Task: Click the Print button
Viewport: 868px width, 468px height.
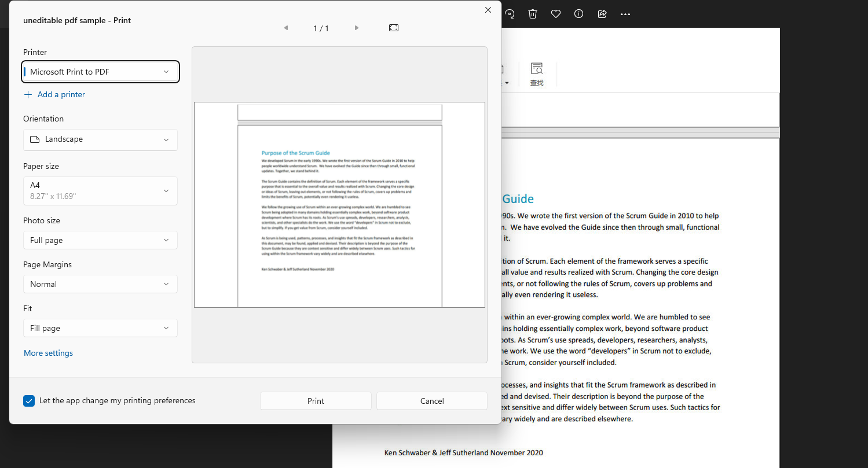Action: pos(316,401)
